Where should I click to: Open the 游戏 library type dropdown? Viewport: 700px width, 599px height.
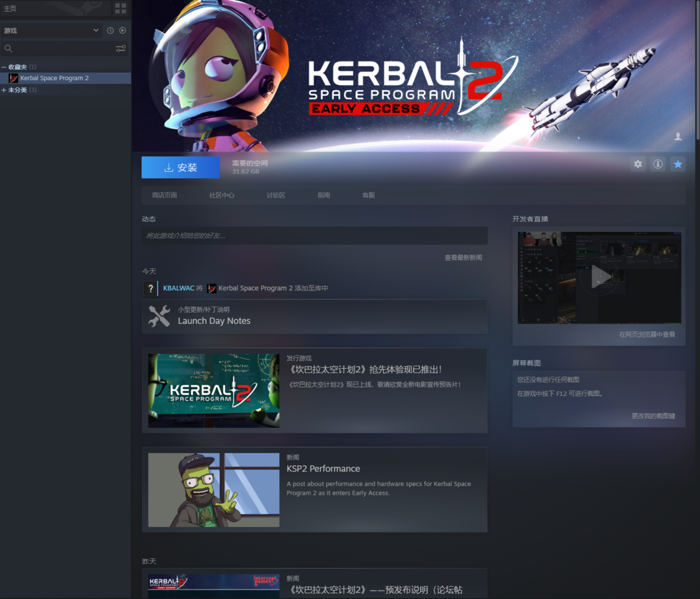[x=51, y=30]
